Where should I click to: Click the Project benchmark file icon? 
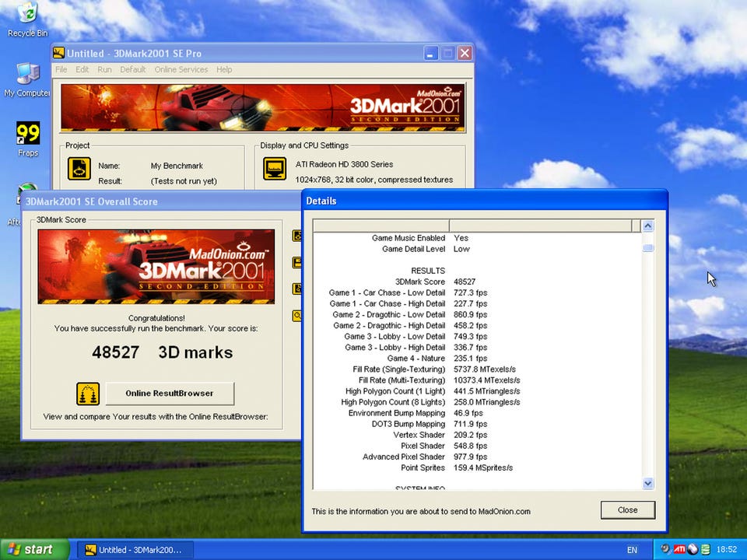[x=79, y=168]
